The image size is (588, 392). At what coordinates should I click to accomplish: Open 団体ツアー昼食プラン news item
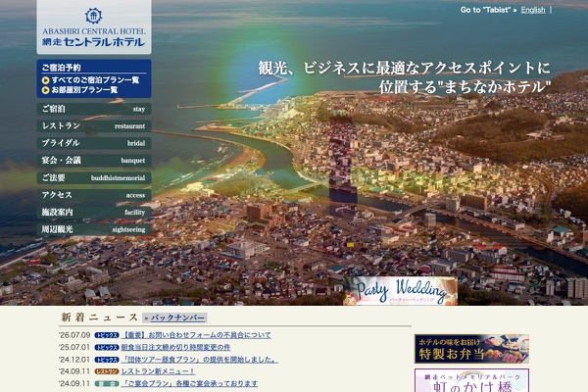pyautogui.click(x=199, y=360)
